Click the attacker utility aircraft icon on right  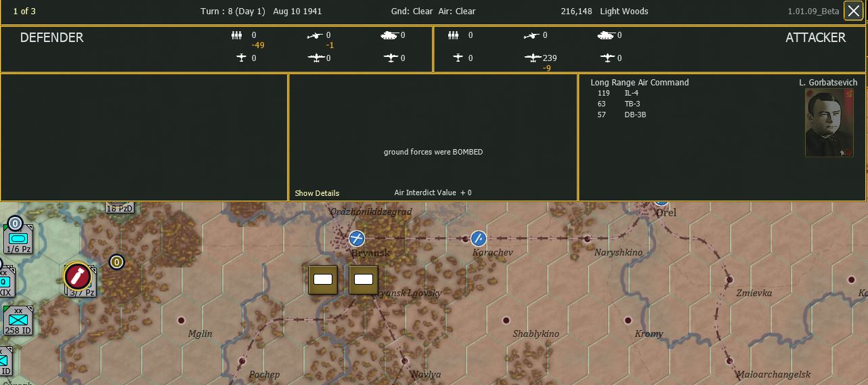click(x=607, y=58)
